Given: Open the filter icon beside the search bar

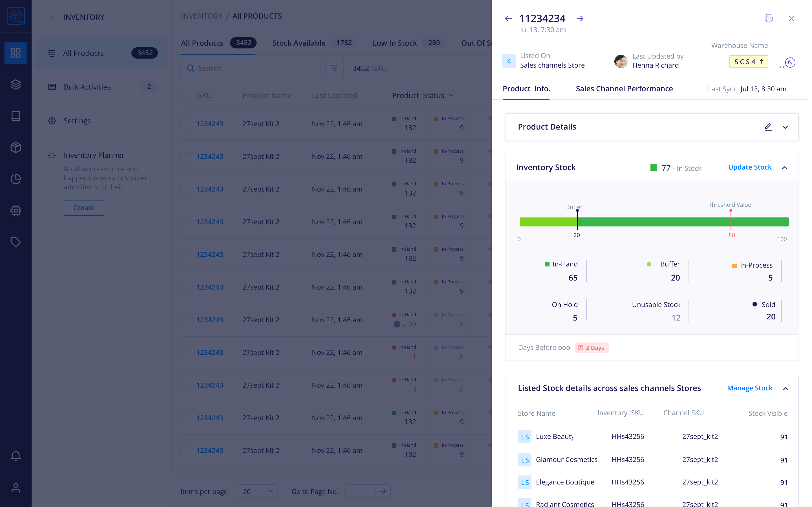Looking at the screenshot, I should tap(334, 68).
